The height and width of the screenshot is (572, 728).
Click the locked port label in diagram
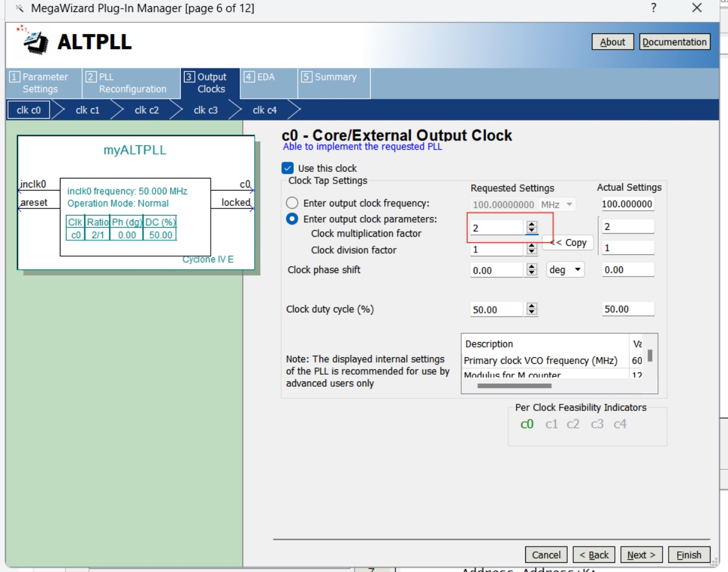click(x=236, y=202)
